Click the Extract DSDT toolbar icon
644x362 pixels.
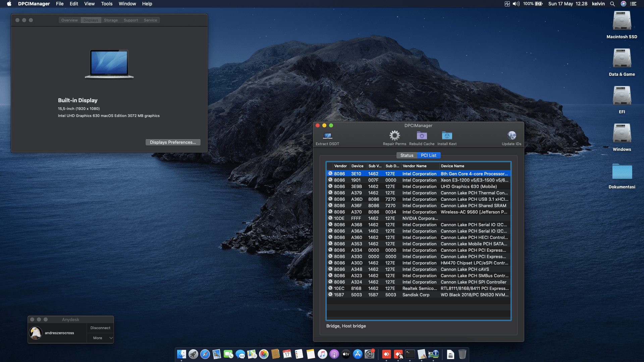[327, 136]
